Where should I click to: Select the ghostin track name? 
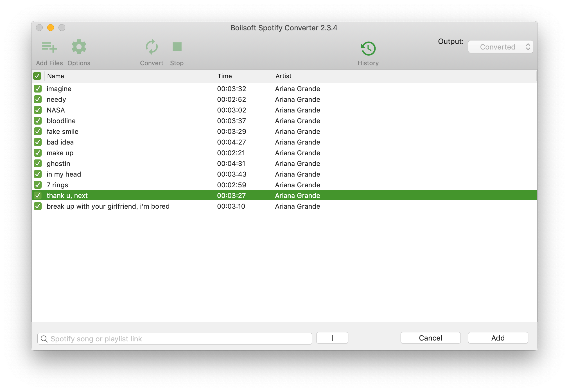pos(58,164)
